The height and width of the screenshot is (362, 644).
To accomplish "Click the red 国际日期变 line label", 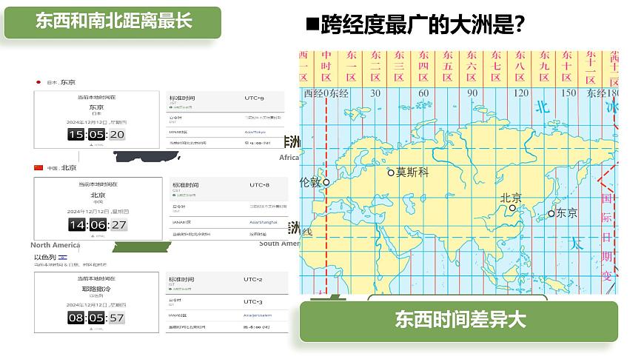I will pos(607,237).
